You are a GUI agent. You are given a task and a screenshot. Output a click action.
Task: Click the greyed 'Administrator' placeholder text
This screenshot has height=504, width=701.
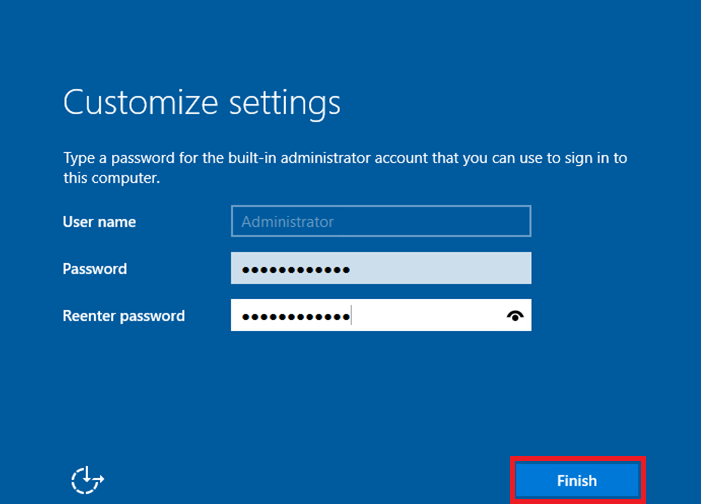point(288,222)
